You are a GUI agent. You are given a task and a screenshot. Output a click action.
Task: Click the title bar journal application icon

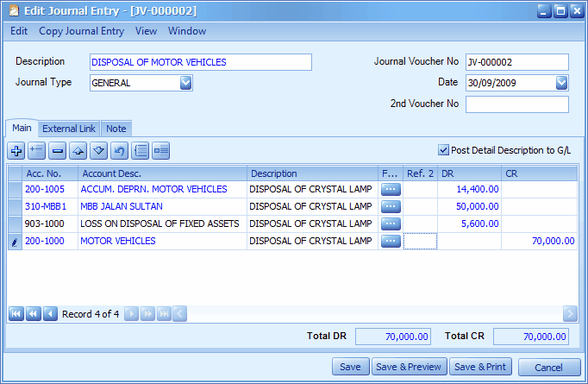coord(14,10)
